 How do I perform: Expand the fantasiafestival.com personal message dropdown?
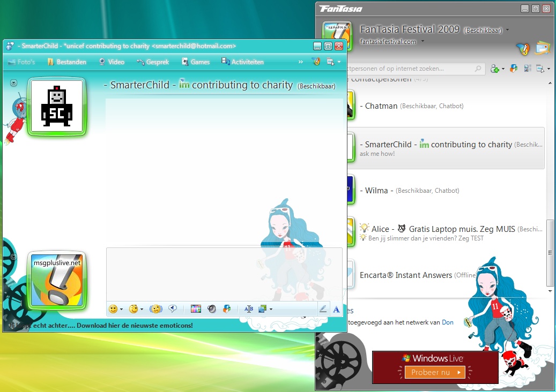422,41
